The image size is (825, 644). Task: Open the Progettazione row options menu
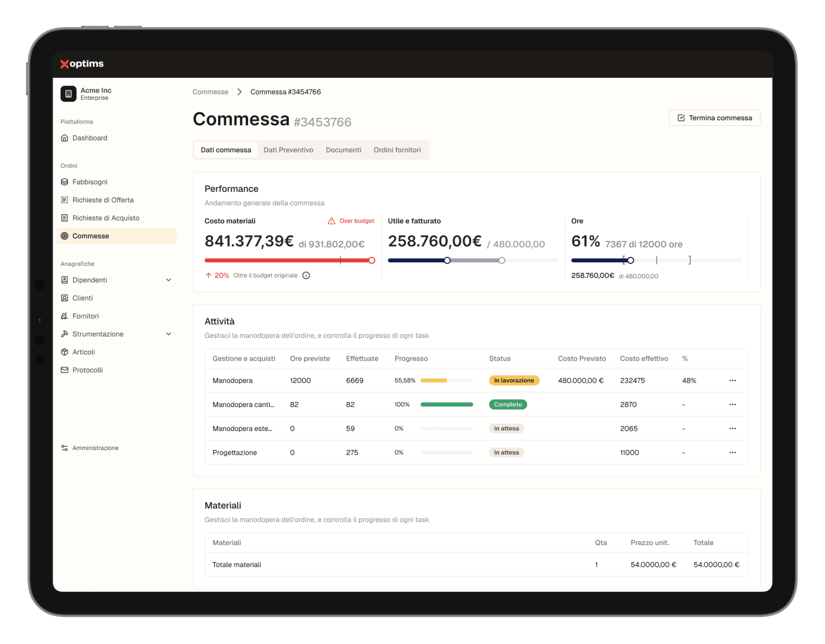coord(732,452)
